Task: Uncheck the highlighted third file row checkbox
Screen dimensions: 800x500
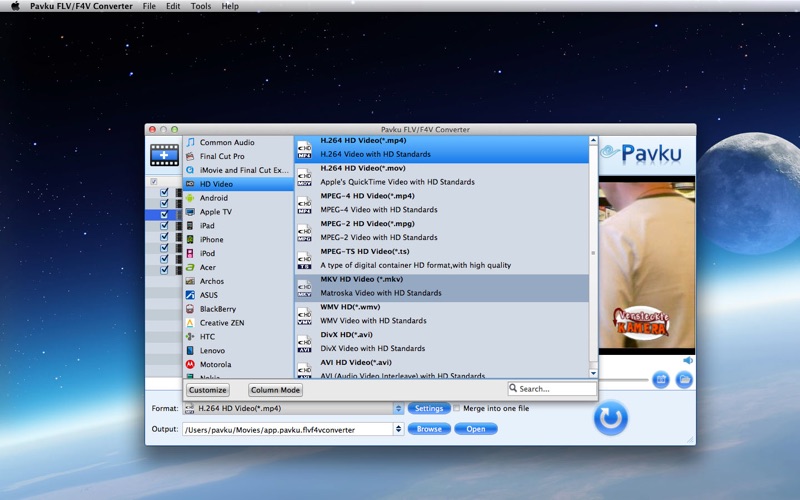Action: 164,215
